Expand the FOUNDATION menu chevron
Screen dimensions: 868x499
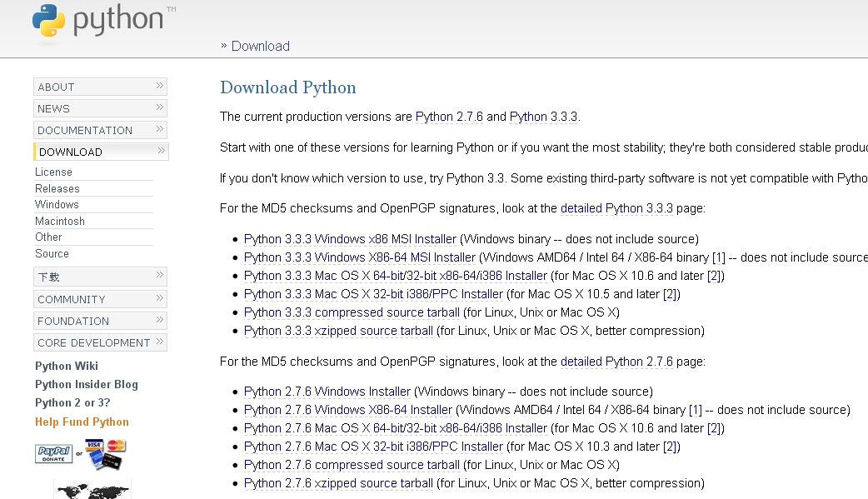(159, 320)
